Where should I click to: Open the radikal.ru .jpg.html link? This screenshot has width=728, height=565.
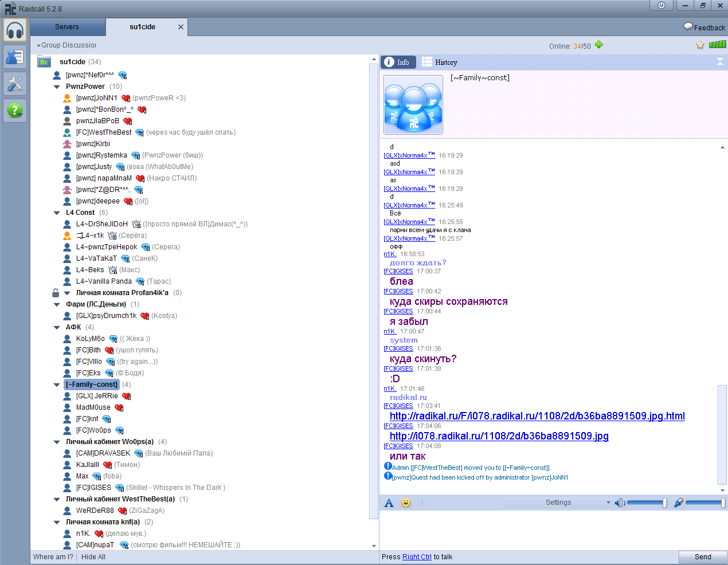[537, 416]
